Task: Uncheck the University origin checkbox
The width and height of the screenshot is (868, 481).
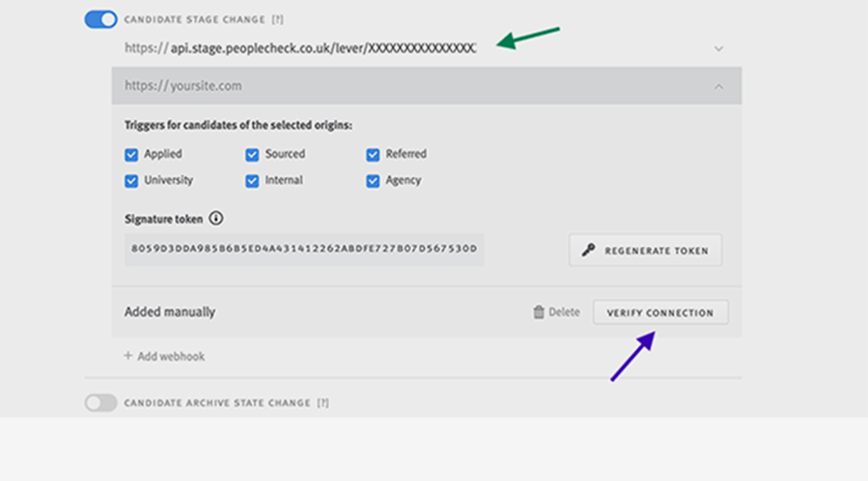Action: pos(131,181)
